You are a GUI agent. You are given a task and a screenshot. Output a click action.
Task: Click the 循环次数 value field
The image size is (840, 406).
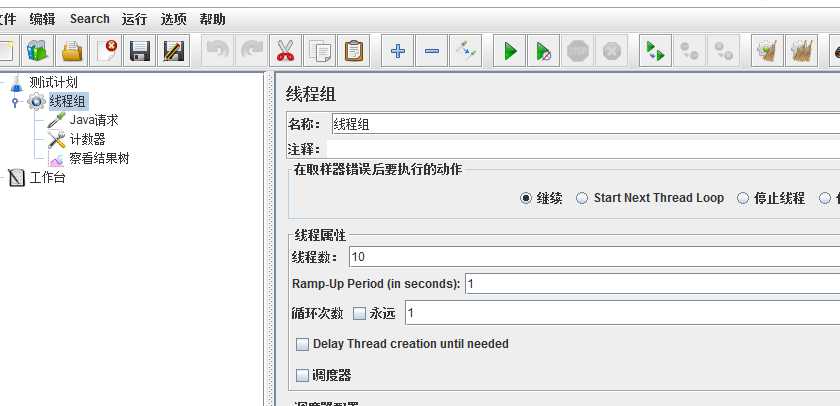pos(622,313)
